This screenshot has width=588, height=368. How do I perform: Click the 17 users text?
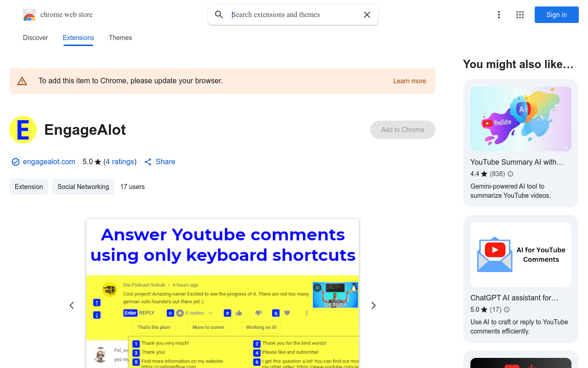132,187
